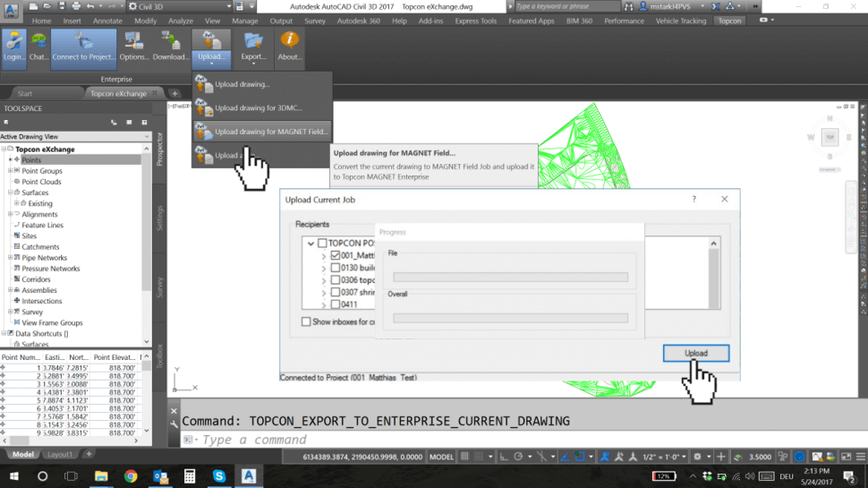Close the command line panel

[174, 411]
